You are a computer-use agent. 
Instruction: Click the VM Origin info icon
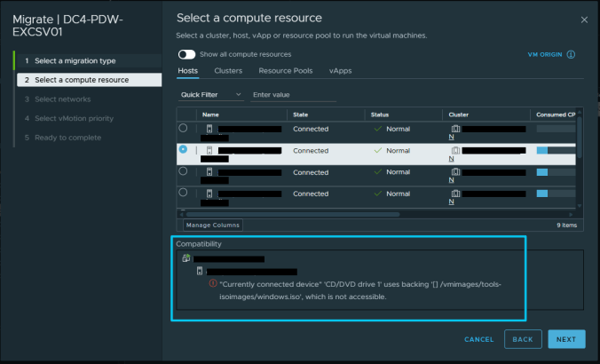[571, 54]
